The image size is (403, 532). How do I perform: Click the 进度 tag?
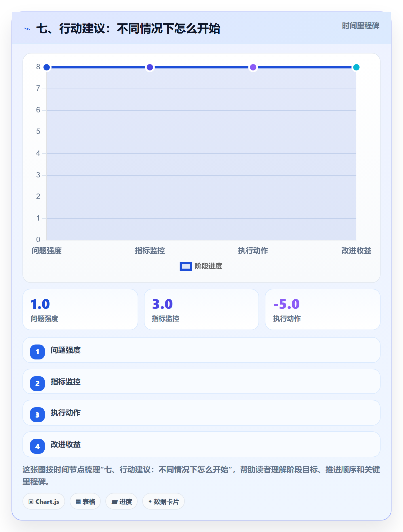[121, 502]
